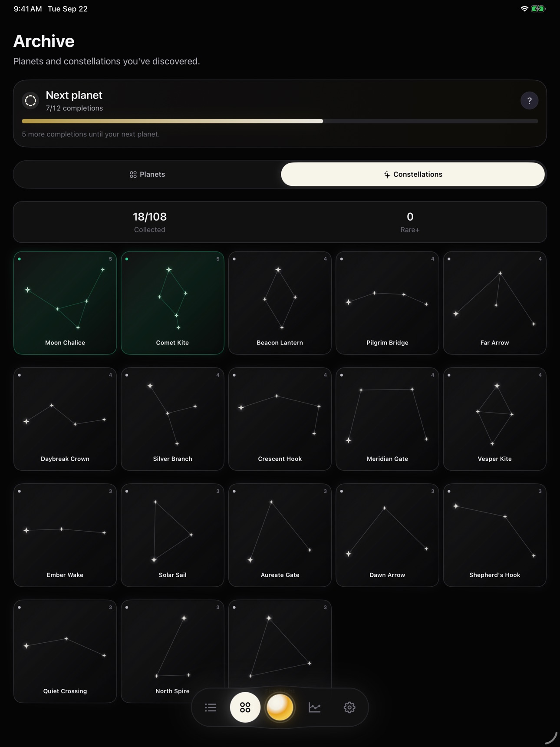View the Beacon Lantern constellation

coord(280,303)
